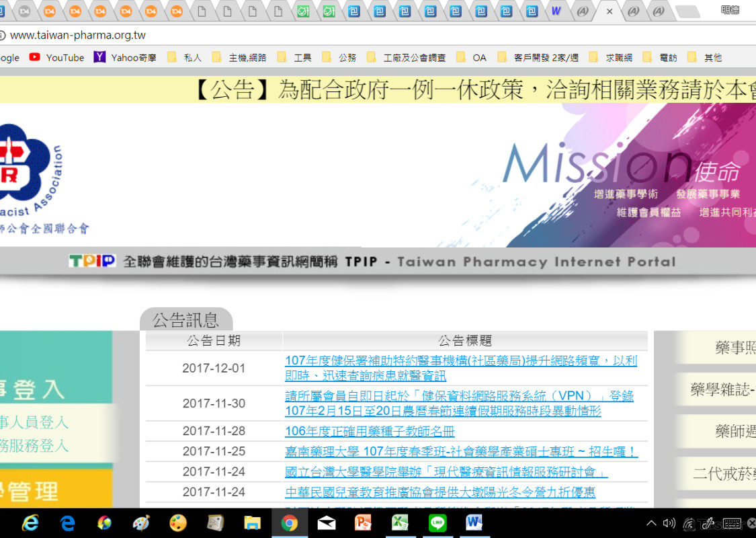The width and height of the screenshot is (756, 538).
Task: Show hidden system tray icons
Action: tap(650, 523)
